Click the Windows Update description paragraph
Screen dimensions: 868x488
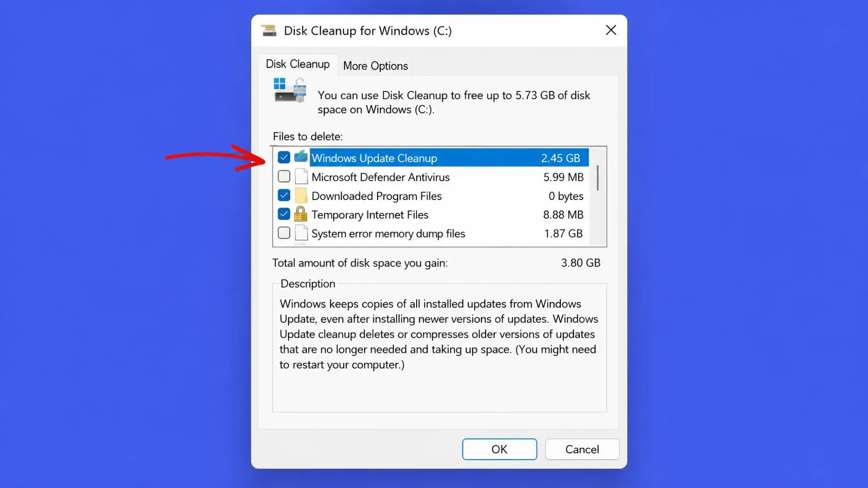[x=439, y=334]
